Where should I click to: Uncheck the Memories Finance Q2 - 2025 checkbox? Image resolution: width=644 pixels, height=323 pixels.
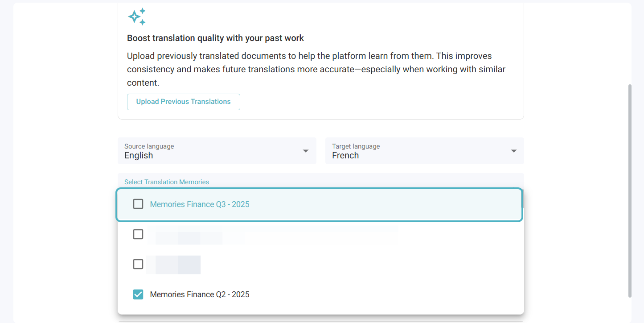point(138,294)
